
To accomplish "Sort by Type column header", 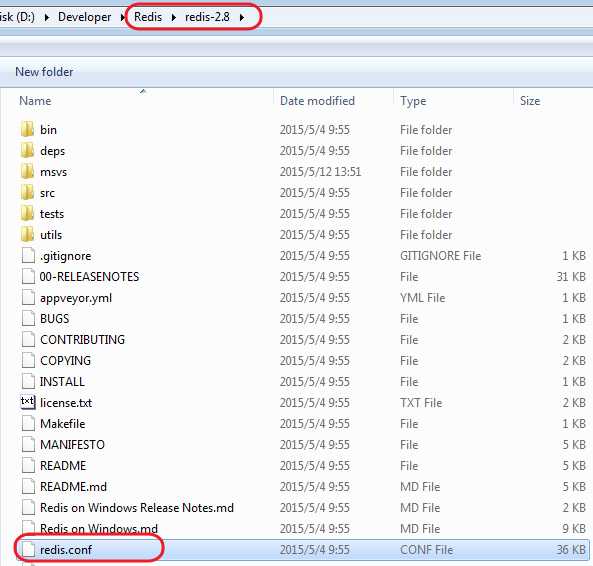I will click(413, 101).
